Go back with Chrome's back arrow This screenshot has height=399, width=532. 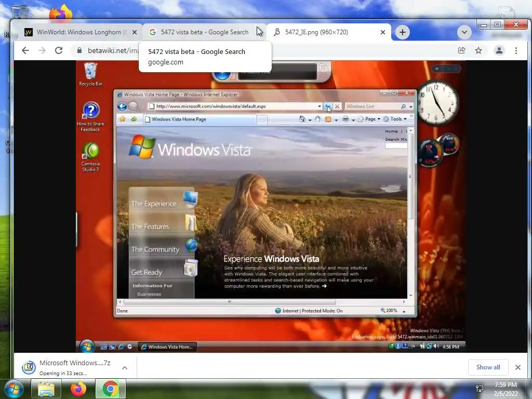25,50
